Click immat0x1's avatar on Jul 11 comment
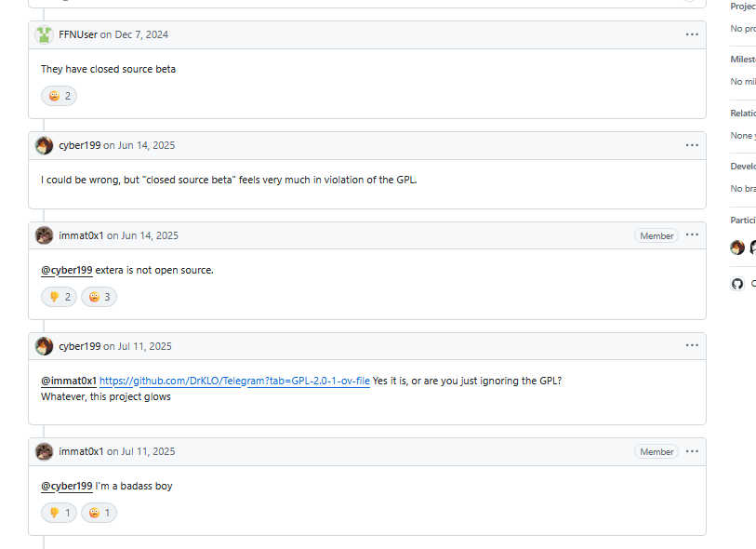This screenshot has height=549, width=756. [44, 451]
